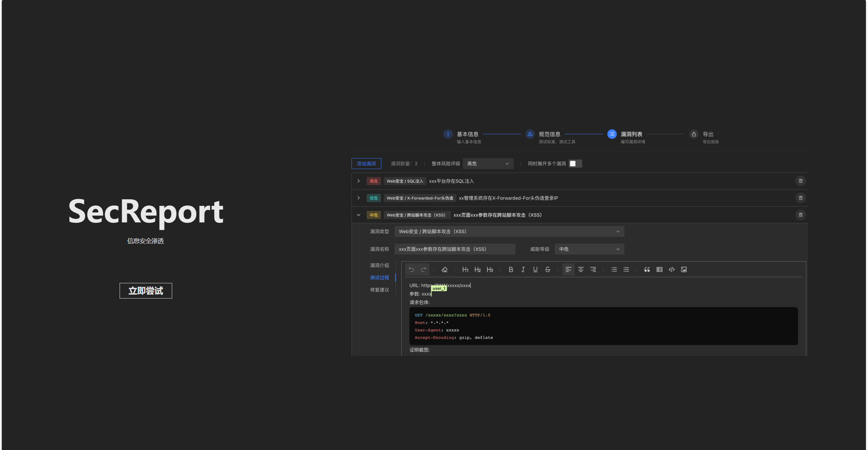
Task: Insert a blockquote
Action: tap(647, 269)
